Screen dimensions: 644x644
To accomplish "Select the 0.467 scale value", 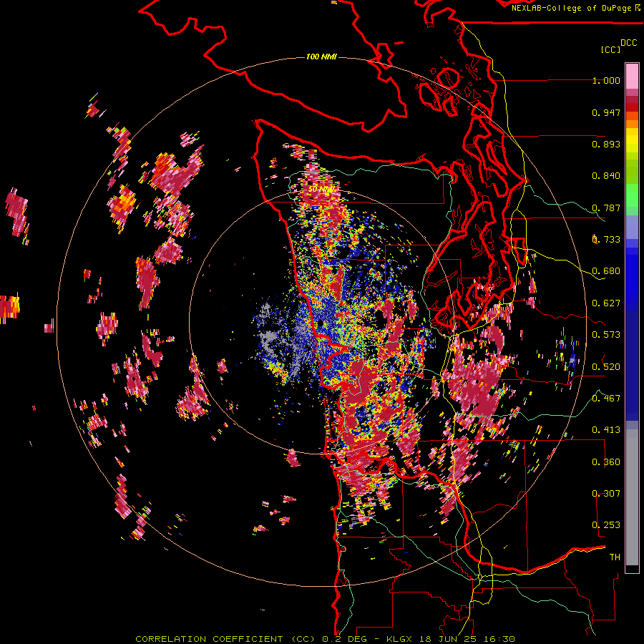I will pos(606,398).
